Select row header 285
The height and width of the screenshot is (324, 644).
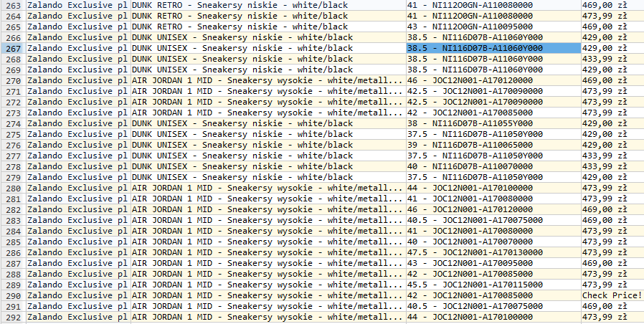pyautogui.click(x=13, y=242)
